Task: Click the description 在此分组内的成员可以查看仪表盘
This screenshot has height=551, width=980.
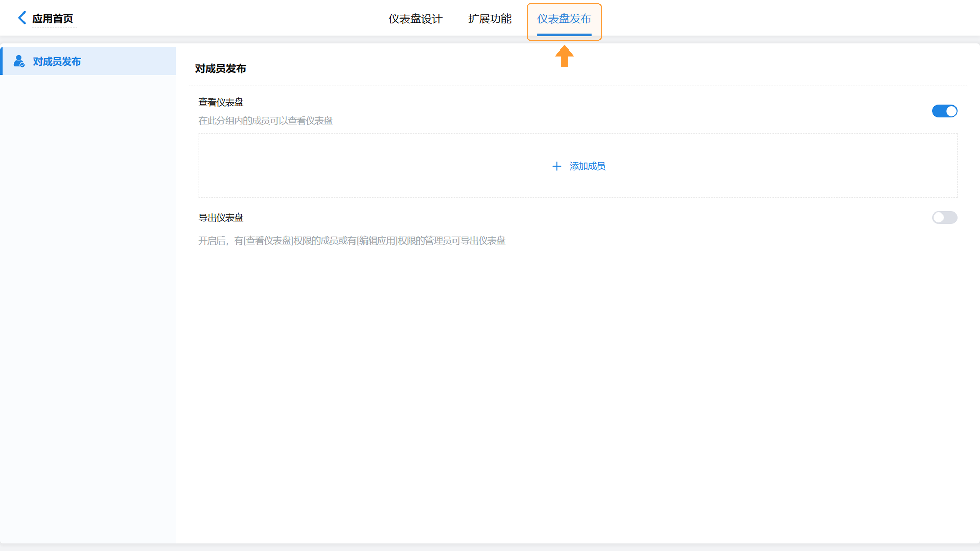Action: (x=265, y=121)
